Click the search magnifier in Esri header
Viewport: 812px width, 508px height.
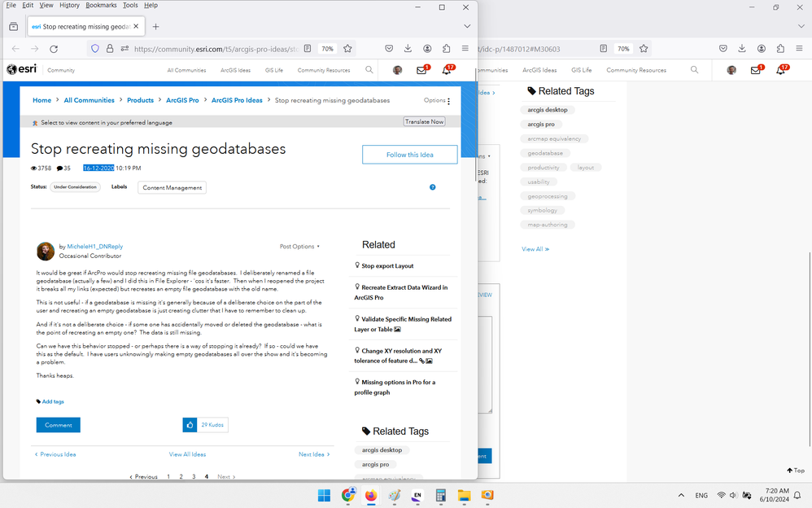coord(369,69)
